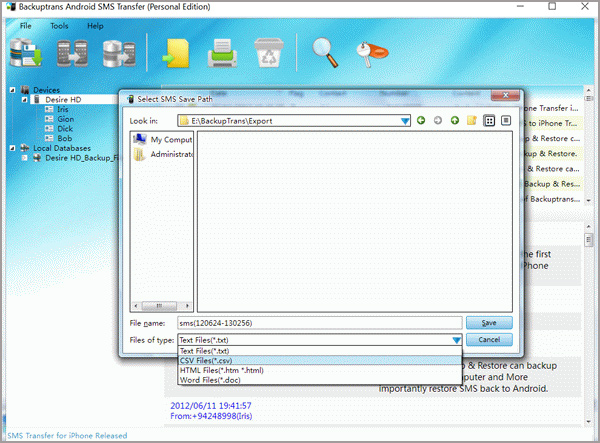The width and height of the screenshot is (600, 443).
Task: Click the restore database to phone icon
Action: tap(119, 53)
